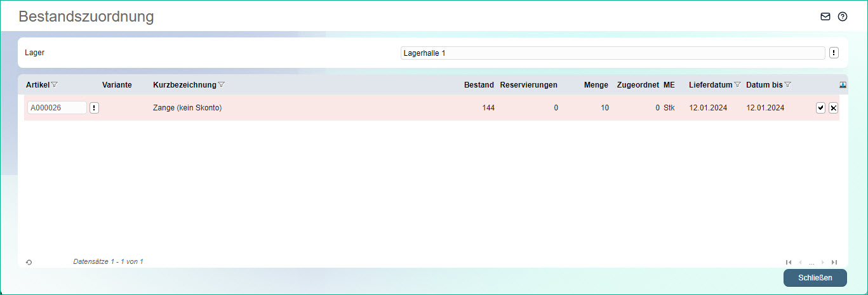868x295 pixels.
Task: Filter the Artikel column
Action: (x=54, y=85)
